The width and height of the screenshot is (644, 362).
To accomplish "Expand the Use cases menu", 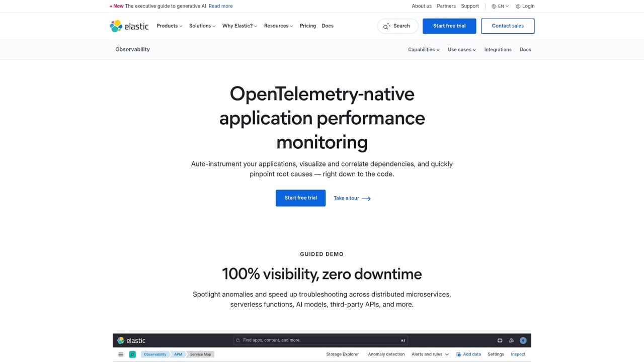I will point(461,49).
